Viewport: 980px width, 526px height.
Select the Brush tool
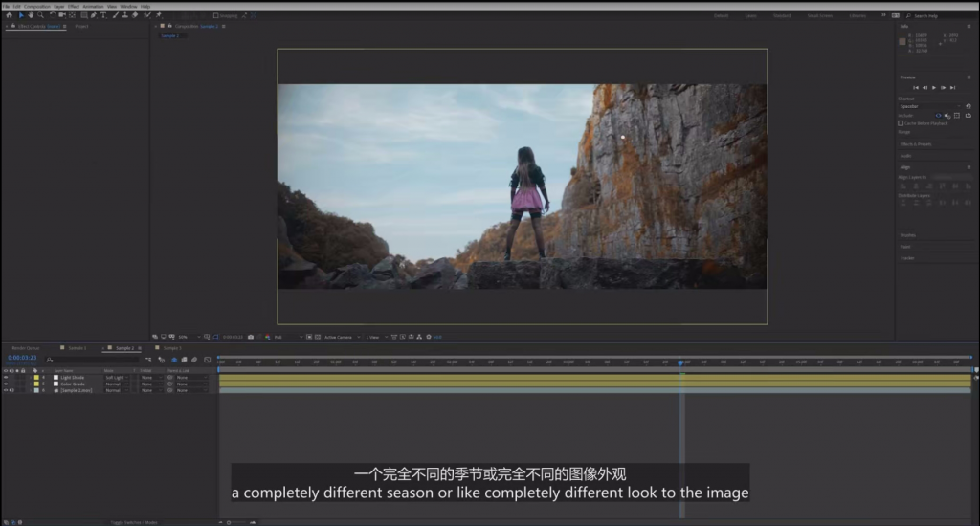[x=116, y=15]
